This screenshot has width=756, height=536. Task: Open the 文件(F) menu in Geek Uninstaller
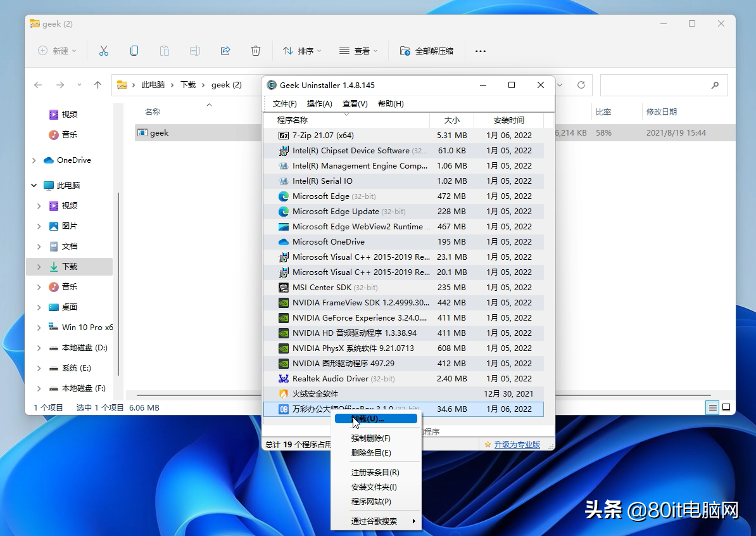(284, 104)
